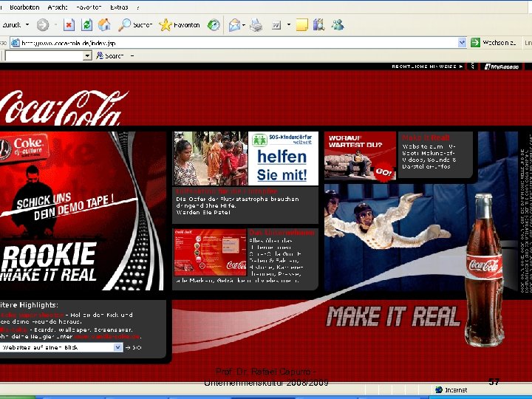Click the red GO! button on Worauf wartest du
The height and width of the screenshot is (399, 532).
click(x=383, y=172)
